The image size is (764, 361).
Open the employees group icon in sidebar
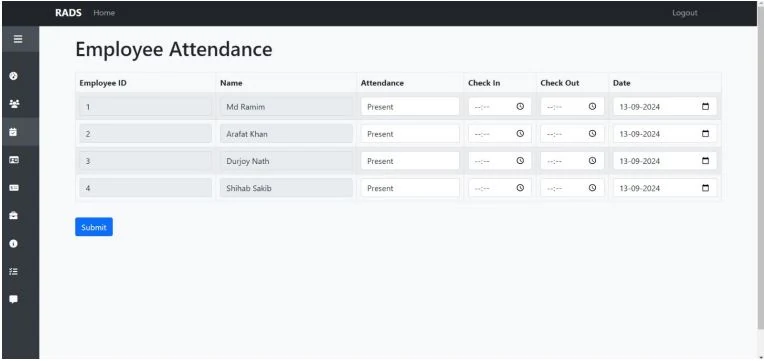click(x=14, y=104)
